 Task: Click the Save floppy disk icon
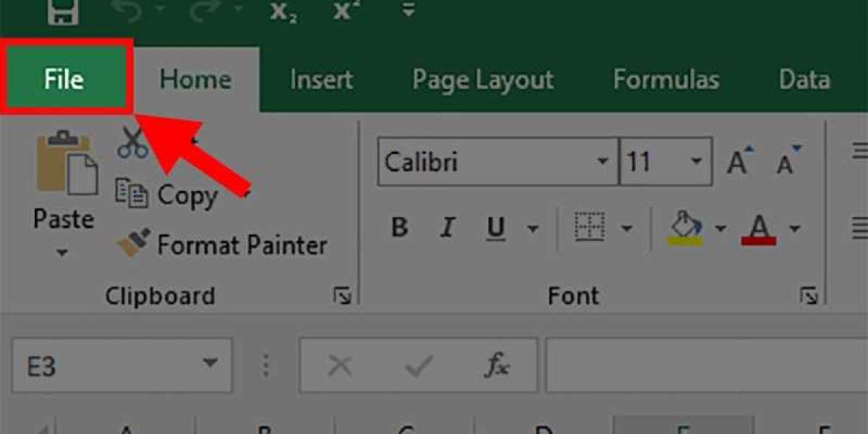pyautogui.click(x=64, y=10)
